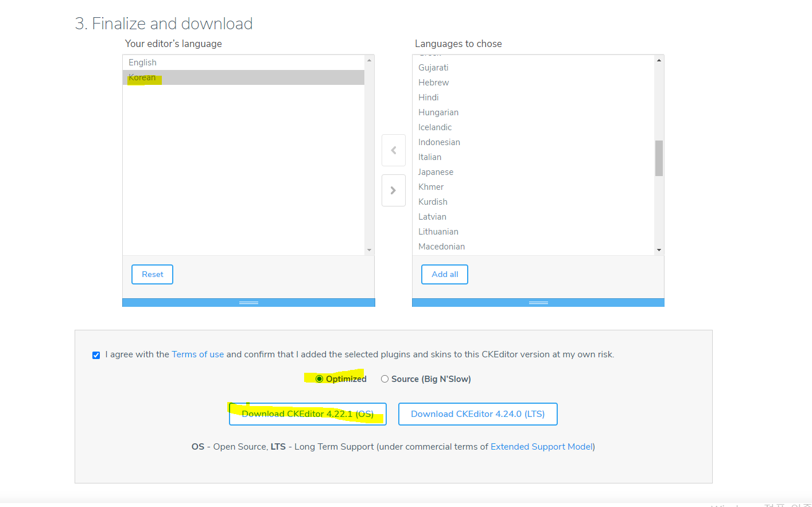Choose Icelandic from languages list
Screen dimensions: 812x507
[533, 127]
